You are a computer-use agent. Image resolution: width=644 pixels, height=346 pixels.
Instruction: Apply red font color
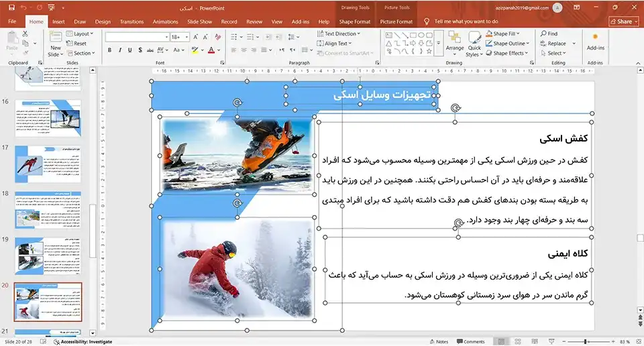coord(211,50)
